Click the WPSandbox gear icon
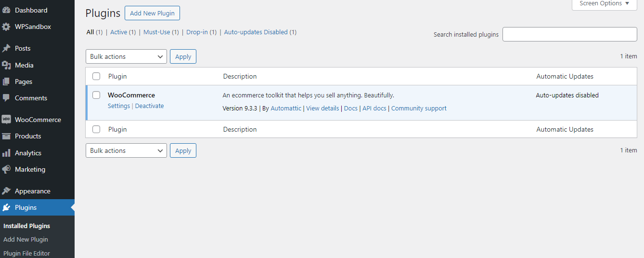 [6, 27]
